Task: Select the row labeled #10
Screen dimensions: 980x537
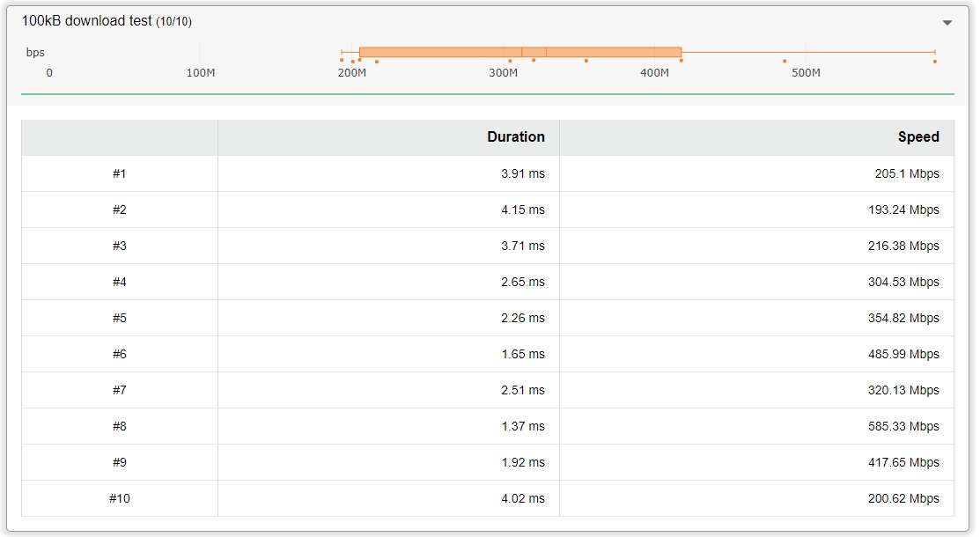Action: click(x=120, y=499)
